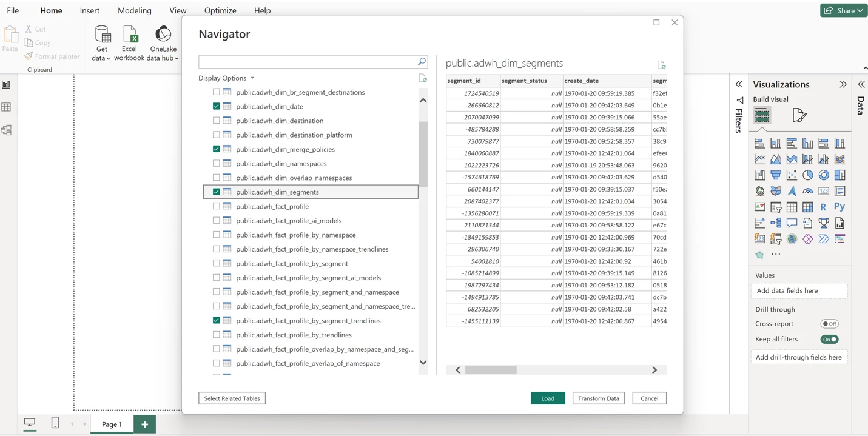Uncheck public.adwh_fact_profile_by_segment_trendlines
This screenshot has height=436, width=868.
click(x=216, y=320)
